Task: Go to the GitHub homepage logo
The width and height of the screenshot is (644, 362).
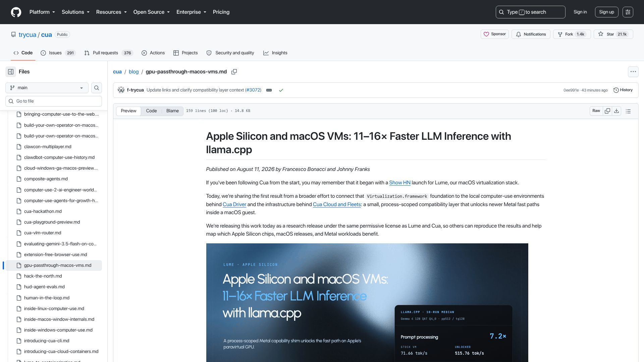Action: (x=16, y=12)
